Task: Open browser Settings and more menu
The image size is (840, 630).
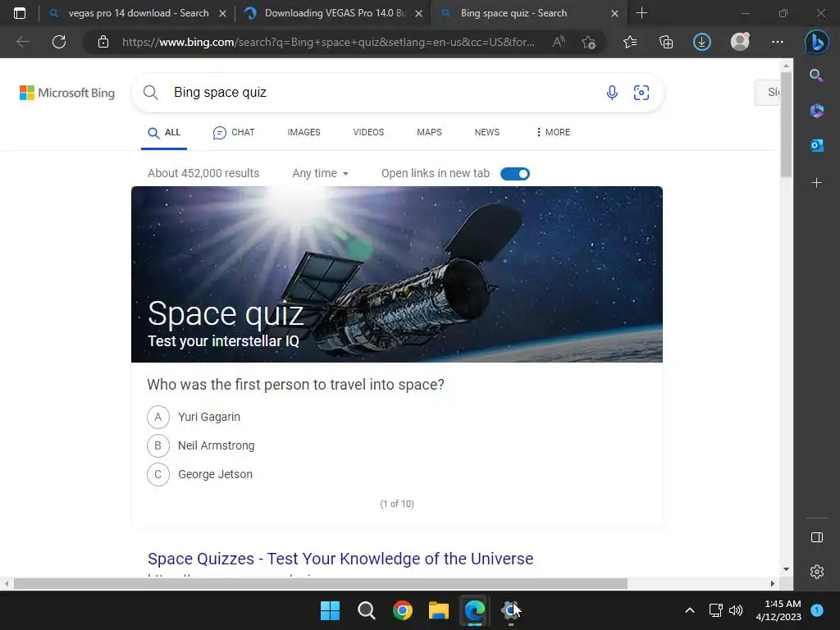Action: point(778,42)
